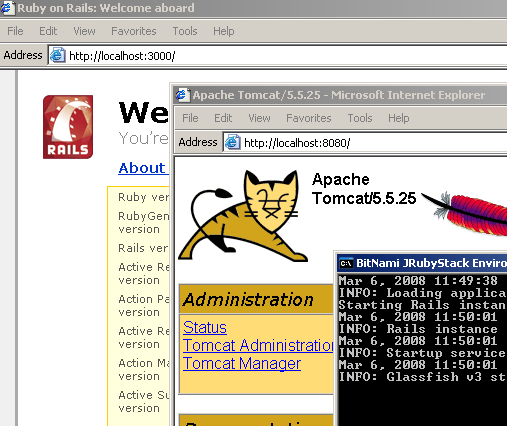Click the BitNami JRubyStack console title icon
Image resolution: width=507 pixels, height=426 pixels.
tap(346, 263)
